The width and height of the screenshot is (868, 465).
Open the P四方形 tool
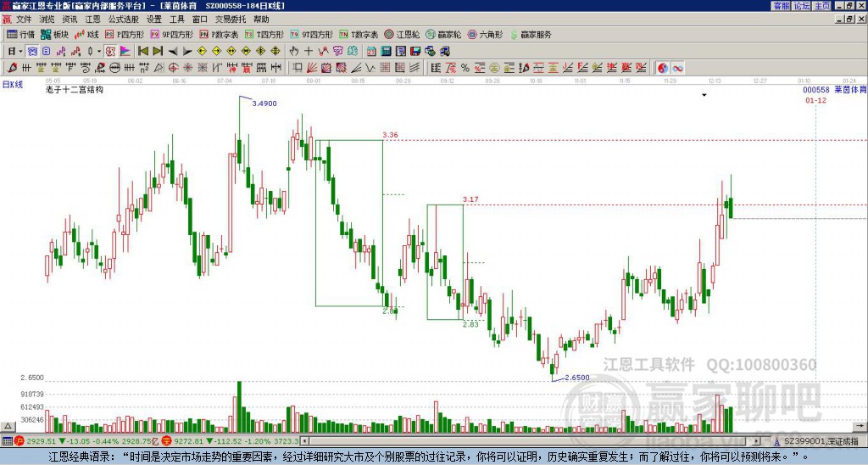point(125,34)
